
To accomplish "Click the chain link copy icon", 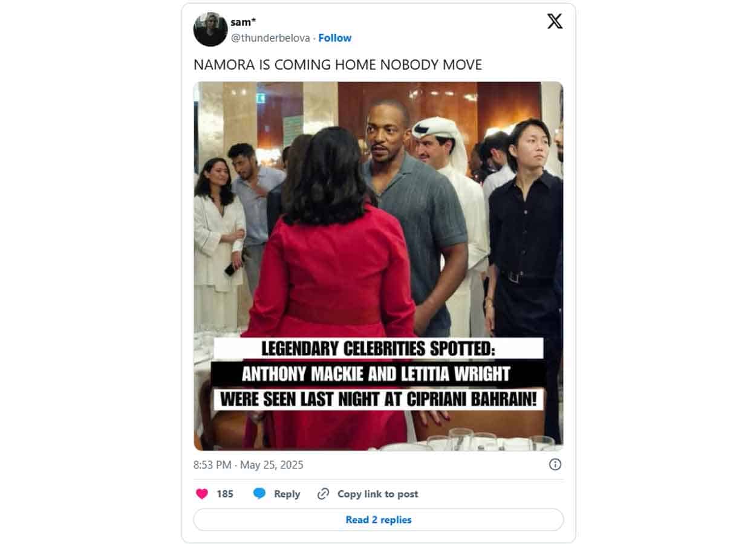I will click(324, 494).
